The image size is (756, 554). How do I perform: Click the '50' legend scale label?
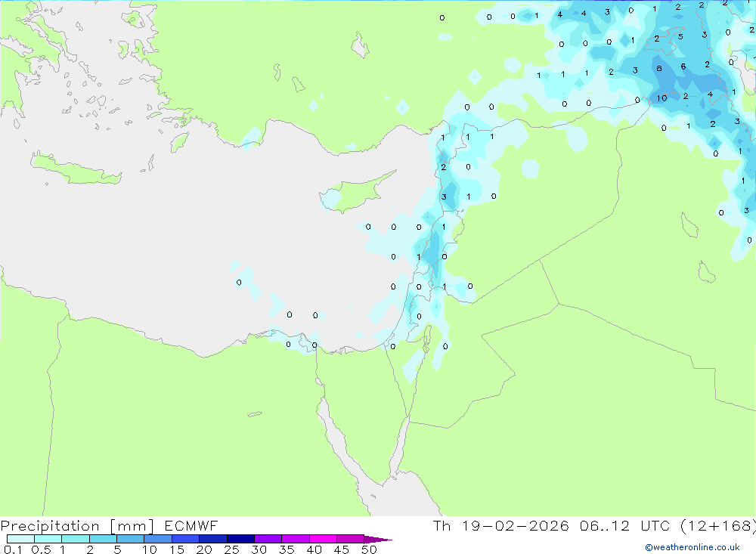point(369,549)
